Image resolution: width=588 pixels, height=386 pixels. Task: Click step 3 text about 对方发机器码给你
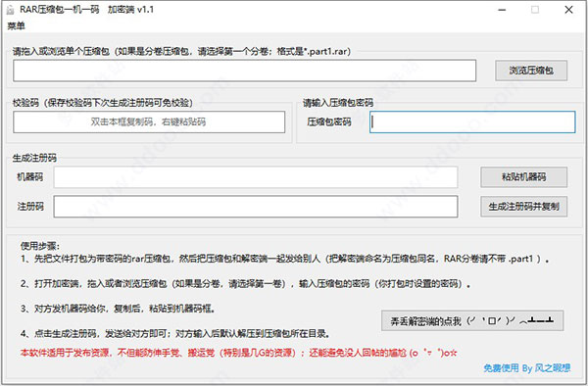(x=118, y=309)
